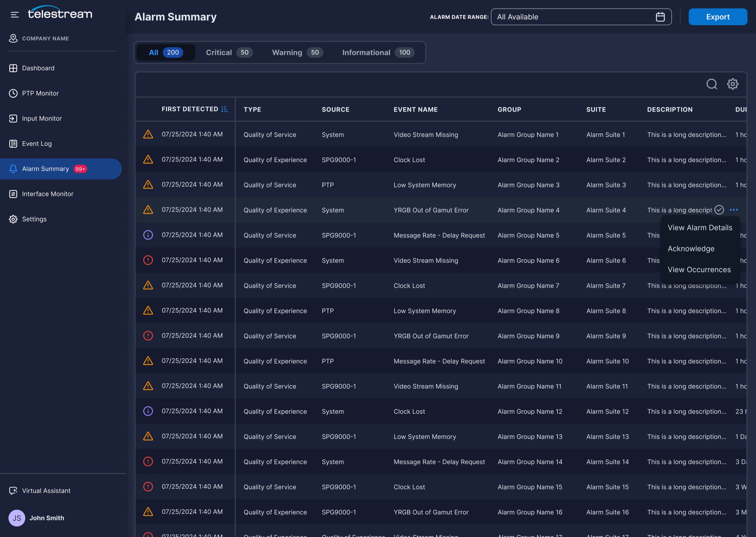
Task: Switch to the Informational tab
Action: pos(378,53)
